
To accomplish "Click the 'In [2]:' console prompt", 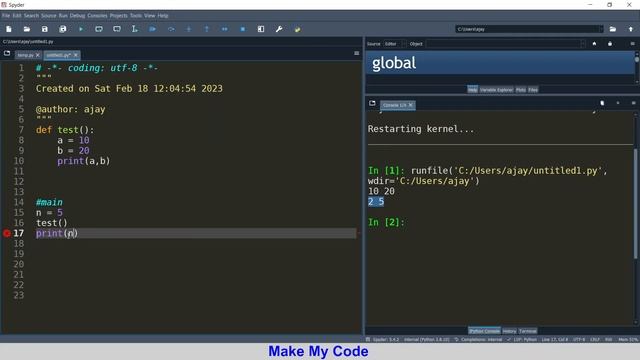I will (x=386, y=222).
